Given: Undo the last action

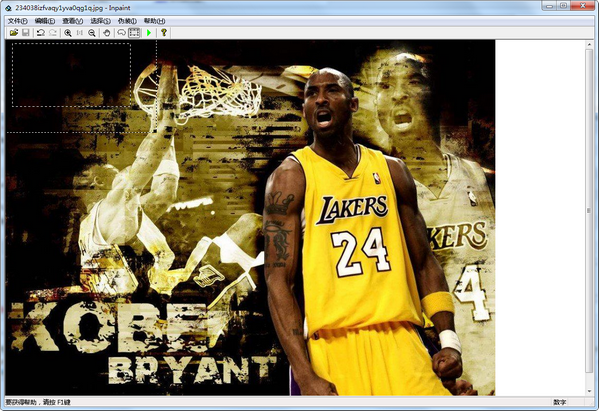Looking at the screenshot, I should click(x=40, y=33).
